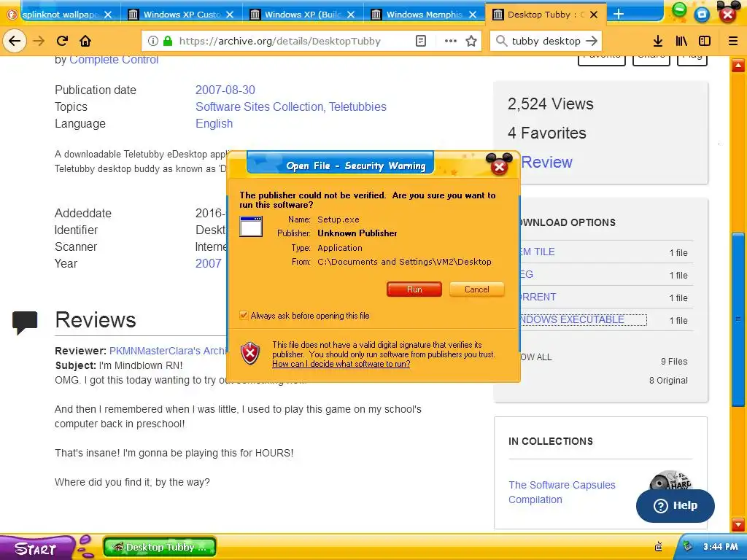Open the English language link
Image resolution: width=747 pixels, height=560 pixels.
pyautogui.click(x=214, y=123)
